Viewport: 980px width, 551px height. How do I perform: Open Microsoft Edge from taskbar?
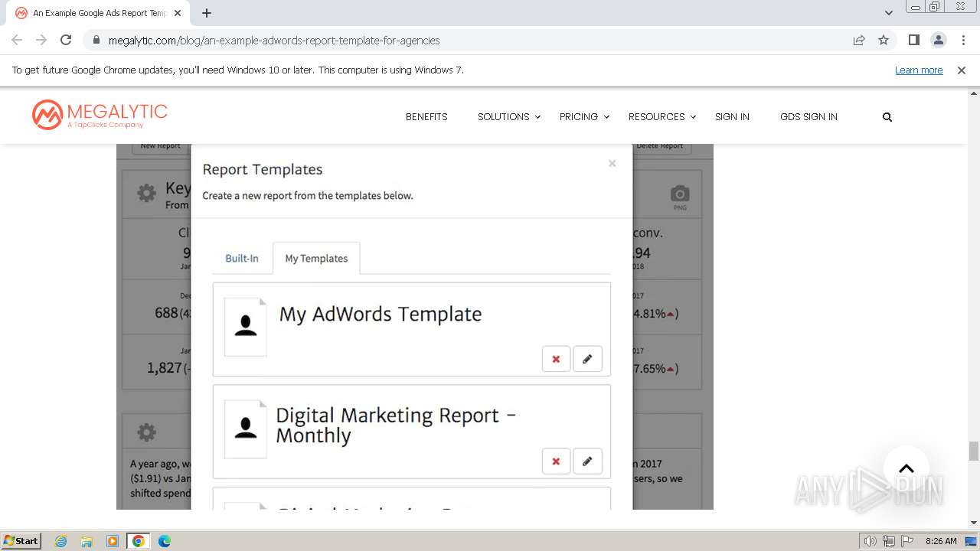164,541
